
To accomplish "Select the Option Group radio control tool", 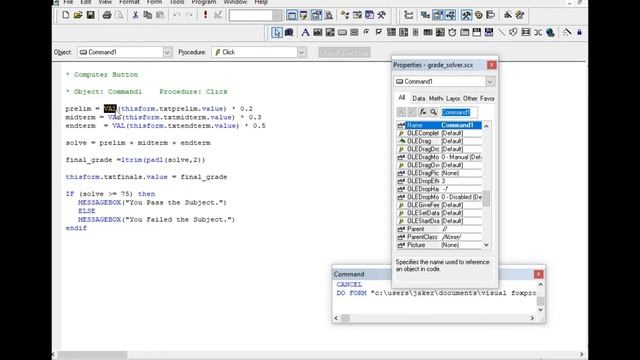I will point(366,32).
